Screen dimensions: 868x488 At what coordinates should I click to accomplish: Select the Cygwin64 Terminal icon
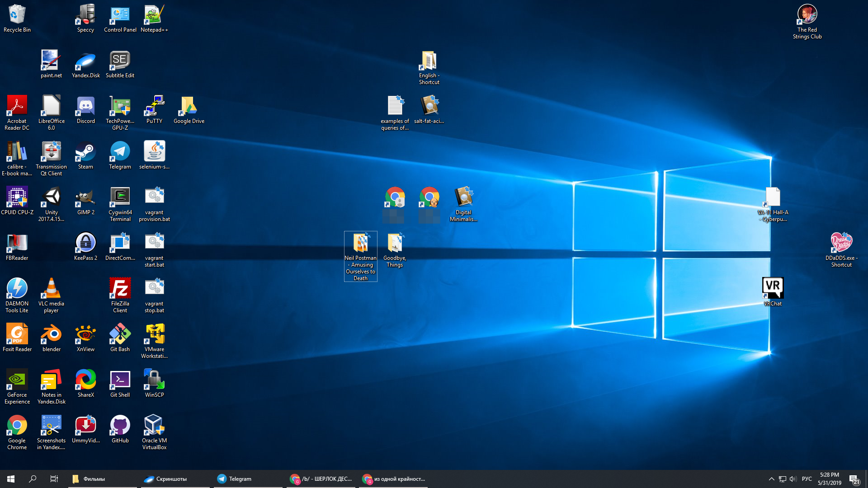120,204
